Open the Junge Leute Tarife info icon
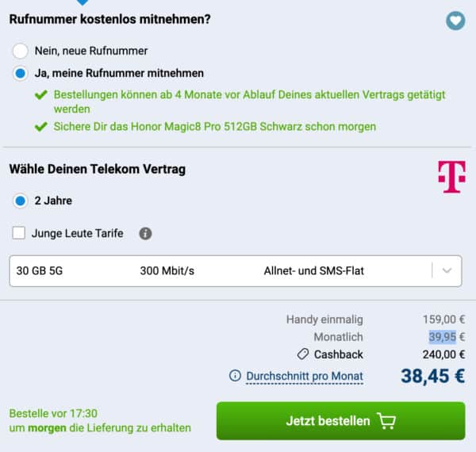 coord(145,234)
